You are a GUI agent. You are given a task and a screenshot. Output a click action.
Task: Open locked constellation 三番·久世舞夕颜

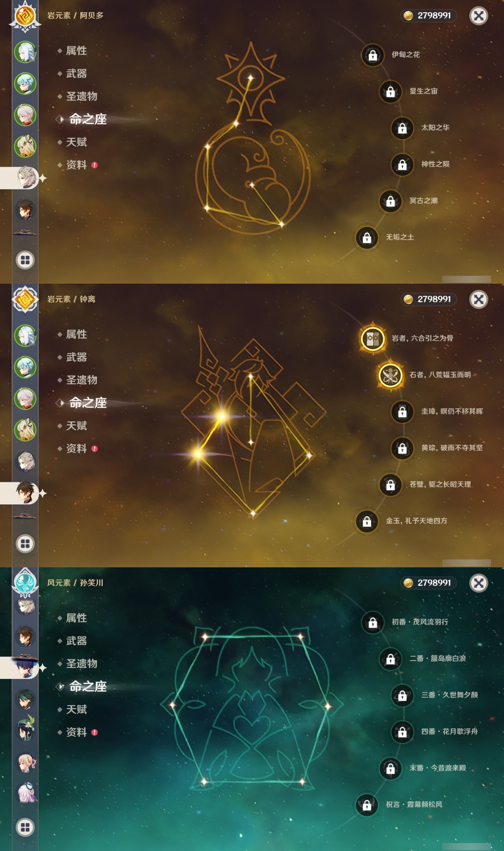(402, 695)
